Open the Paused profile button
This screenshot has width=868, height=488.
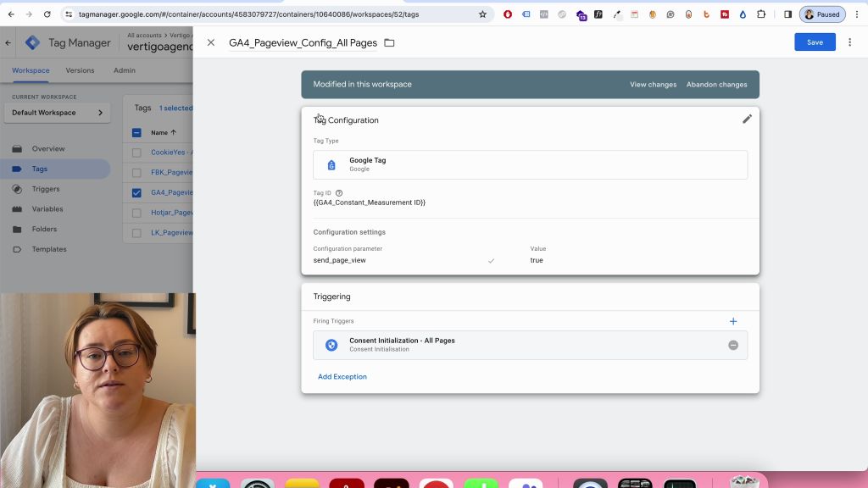[822, 14]
